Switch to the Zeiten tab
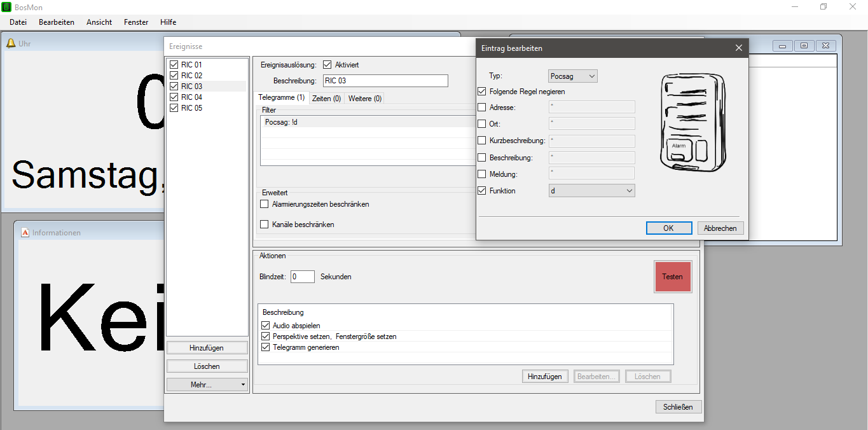 coord(326,97)
